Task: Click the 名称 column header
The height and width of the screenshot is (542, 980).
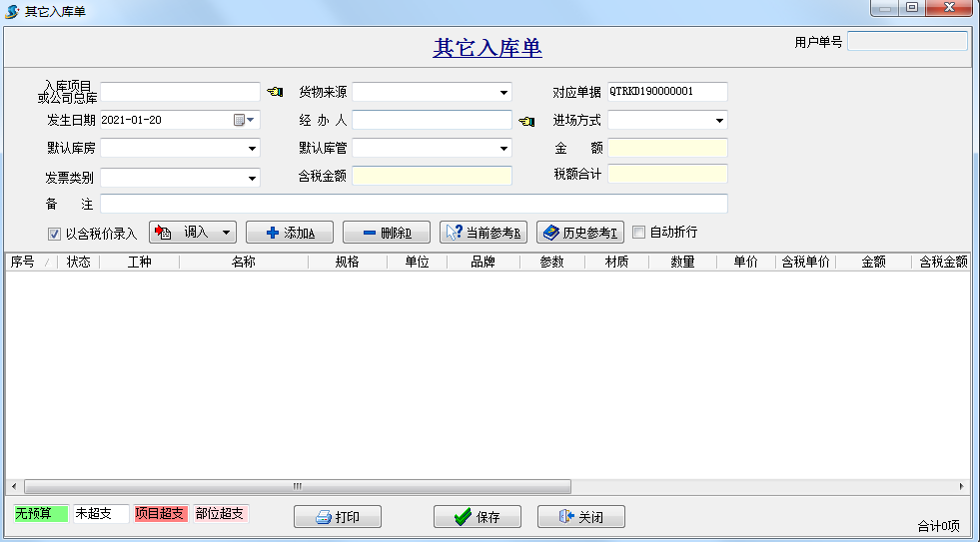Action: [x=243, y=263]
